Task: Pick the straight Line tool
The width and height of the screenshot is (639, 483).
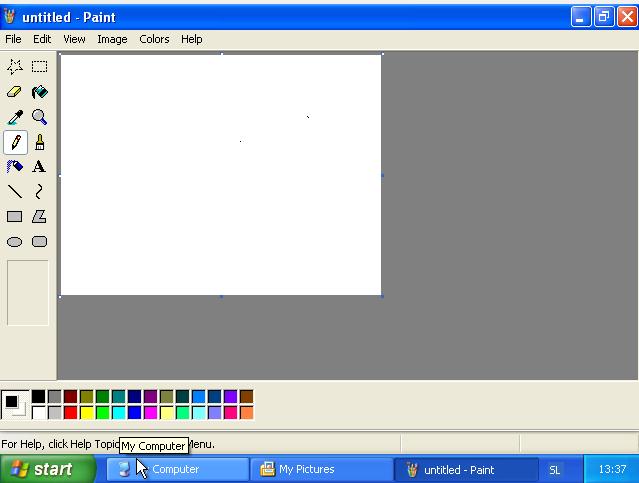Action: coord(15,191)
